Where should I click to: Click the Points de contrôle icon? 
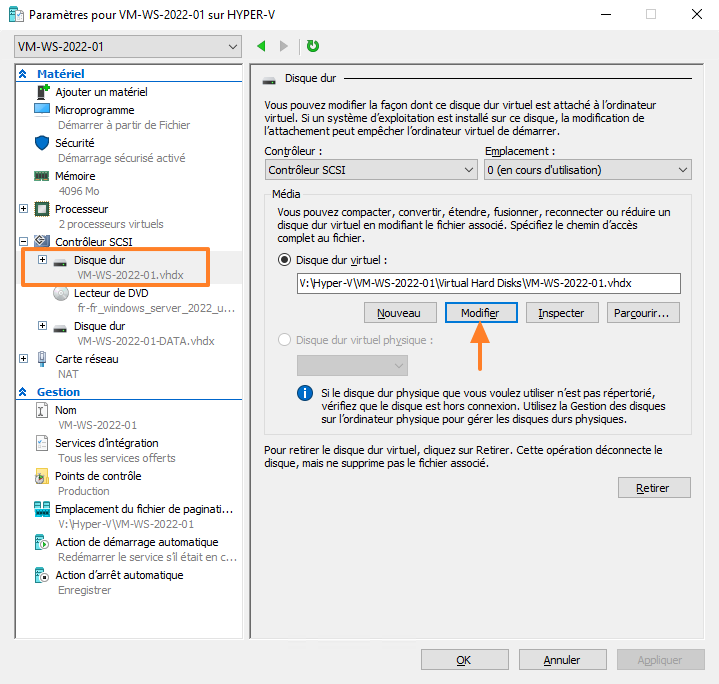tap(42, 476)
